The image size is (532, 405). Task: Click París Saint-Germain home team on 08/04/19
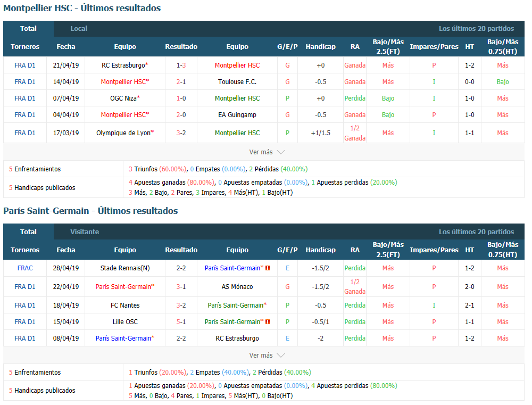[x=125, y=338]
